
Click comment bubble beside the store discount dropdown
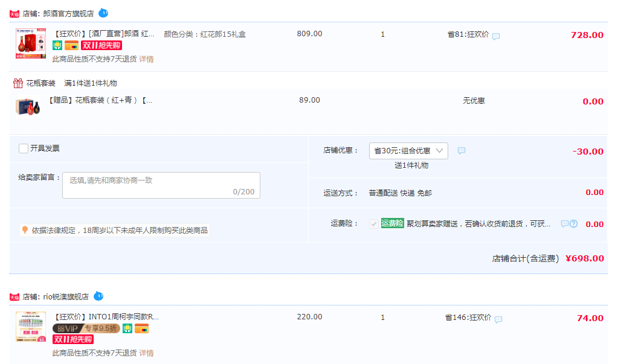click(x=462, y=150)
